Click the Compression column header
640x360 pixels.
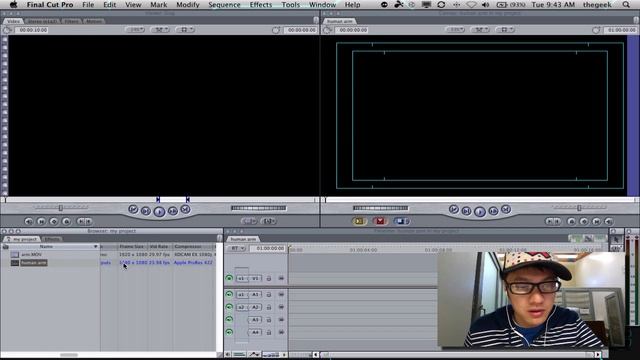[x=193, y=247]
